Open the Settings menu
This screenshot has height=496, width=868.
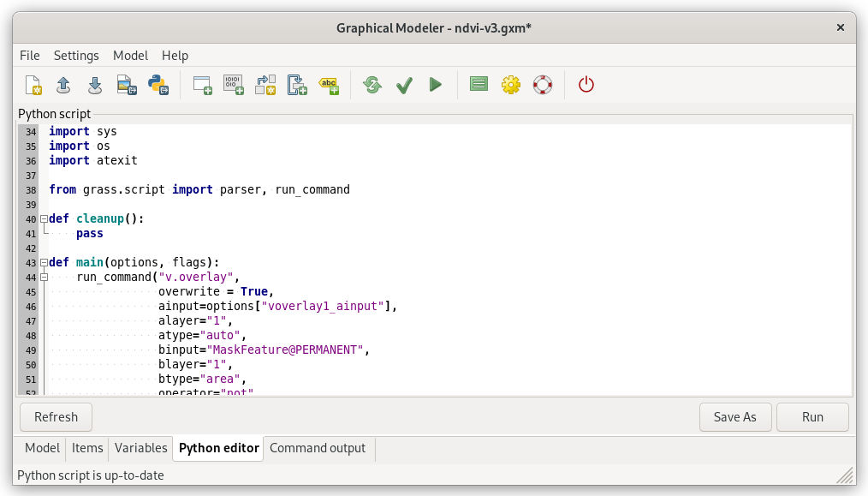click(x=76, y=56)
